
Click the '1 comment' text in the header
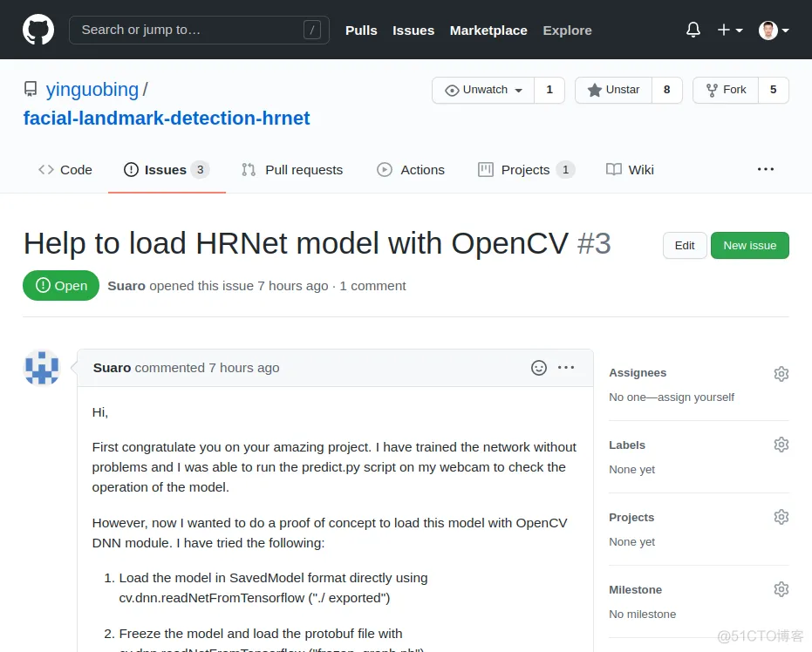point(373,286)
